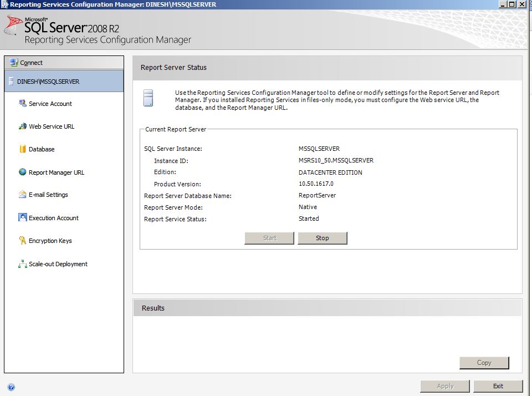Viewport: 532px width, 396px height.
Task: Click the Native server mode value
Action: pos(308,207)
